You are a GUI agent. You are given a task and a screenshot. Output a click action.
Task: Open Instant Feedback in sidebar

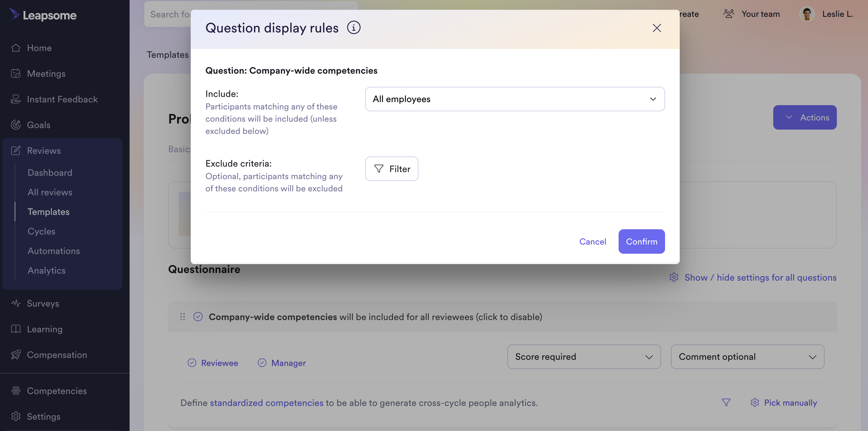[x=62, y=99]
